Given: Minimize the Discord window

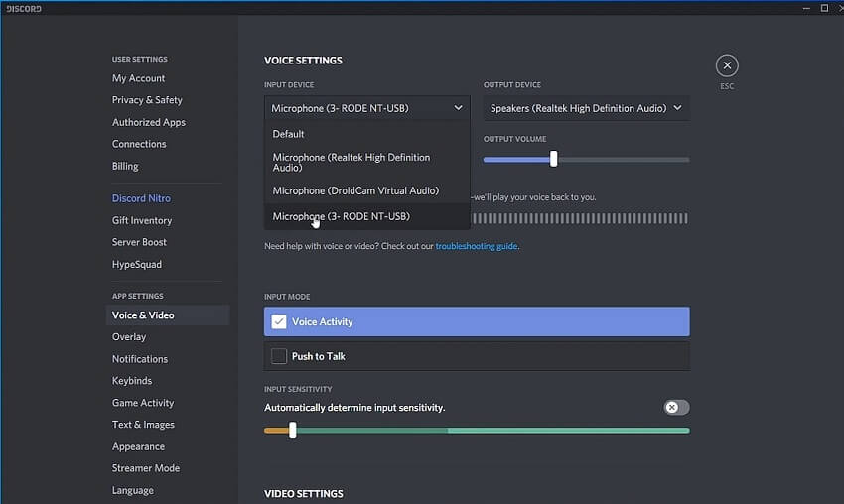Looking at the screenshot, I should pyautogui.click(x=806, y=8).
